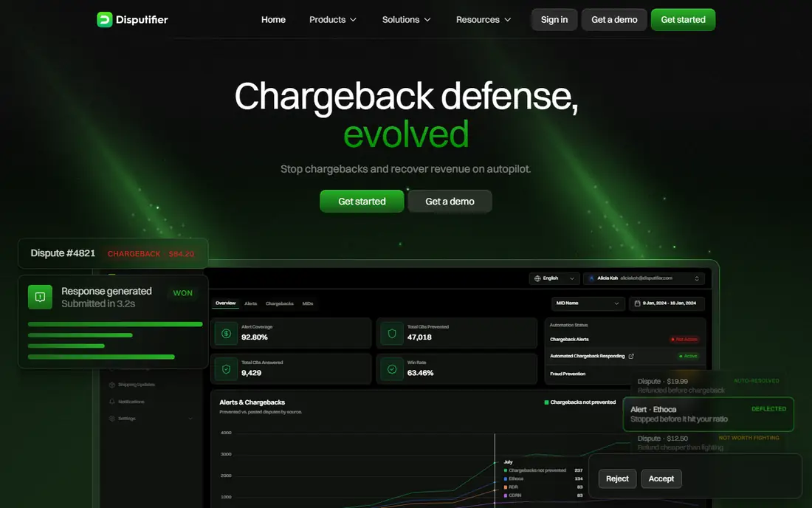This screenshot has height=508, width=812.
Task: Open the Products dropdown menu
Action: [x=332, y=20]
